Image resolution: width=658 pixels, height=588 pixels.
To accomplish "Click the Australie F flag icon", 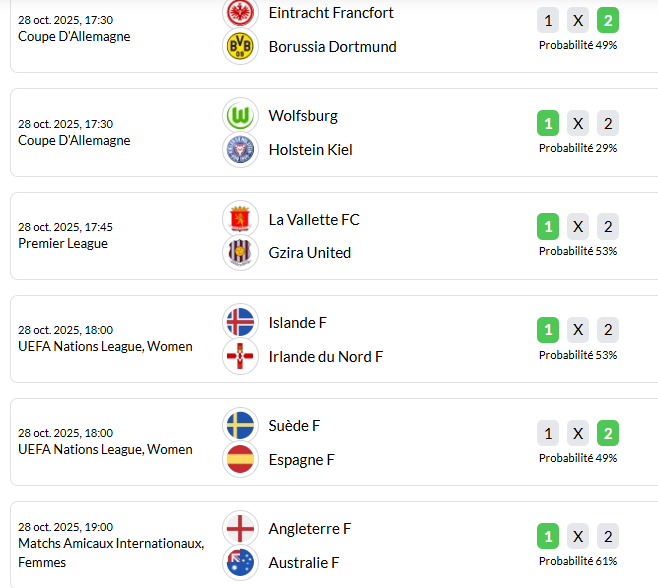I will click(240, 563).
